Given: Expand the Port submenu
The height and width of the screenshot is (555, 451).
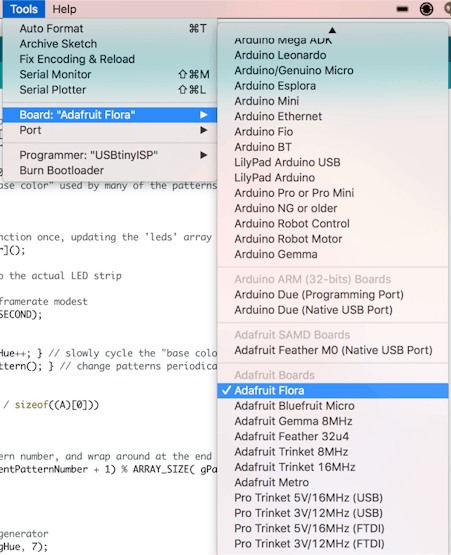Looking at the screenshot, I should (110, 130).
